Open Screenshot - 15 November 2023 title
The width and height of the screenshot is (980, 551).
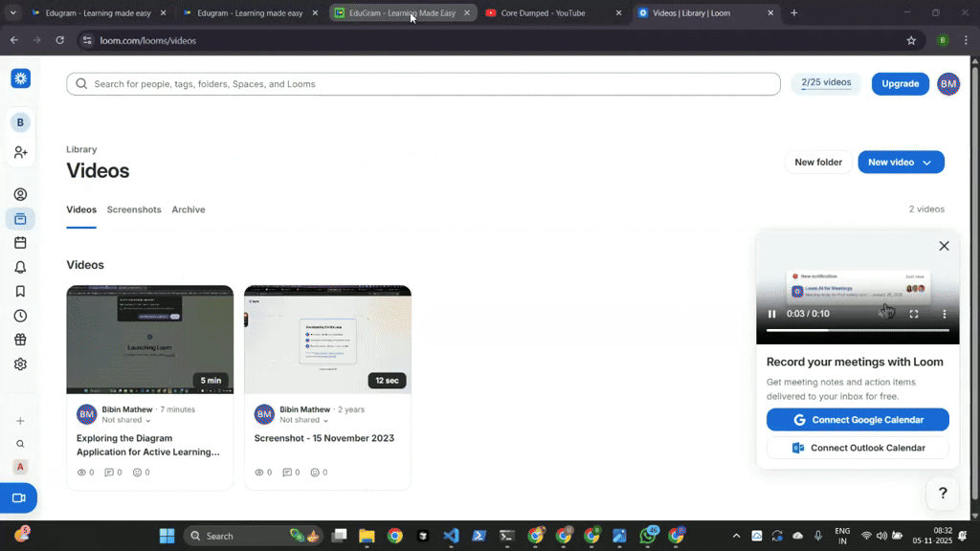(323, 438)
